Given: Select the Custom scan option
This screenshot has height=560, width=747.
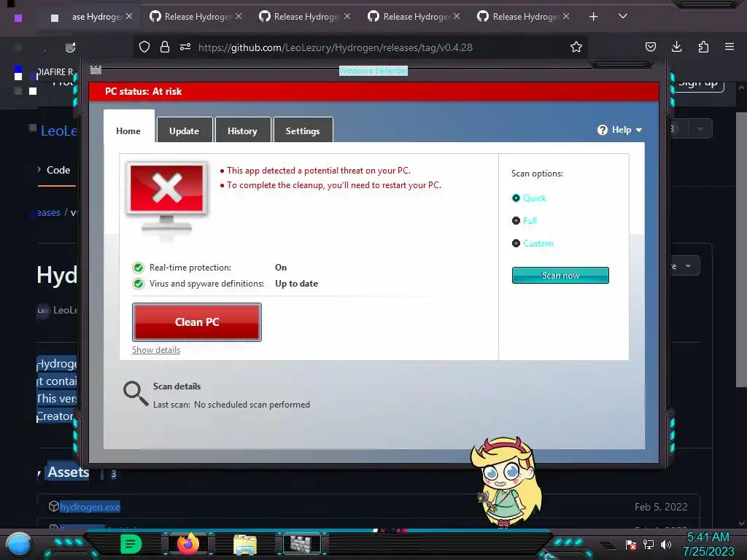Looking at the screenshot, I should click(533, 244).
